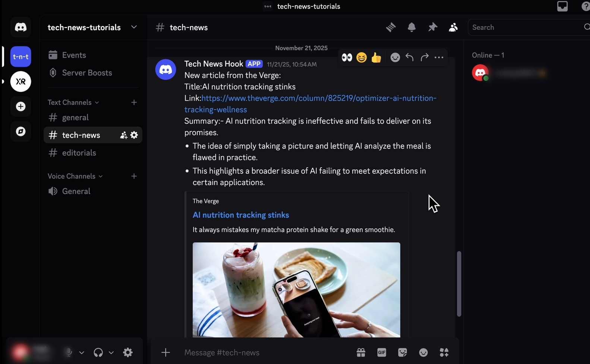Create a new voice channel plus
The image size is (590, 364).
134,176
